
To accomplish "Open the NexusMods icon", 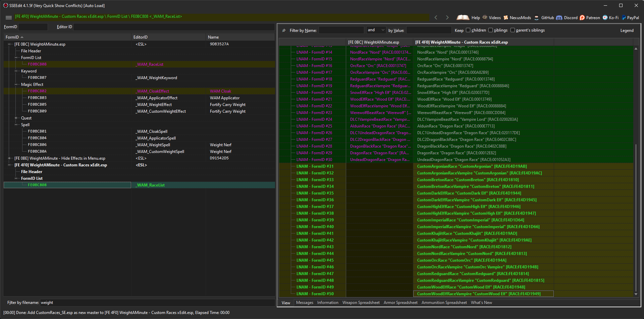I will [x=506, y=17].
